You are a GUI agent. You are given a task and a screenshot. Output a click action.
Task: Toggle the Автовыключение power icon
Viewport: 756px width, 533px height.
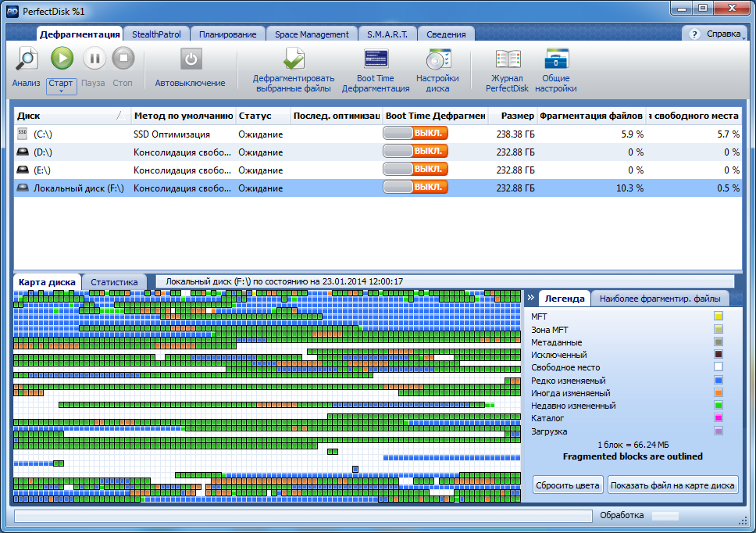pyautogui.click(x=191, y=59)
